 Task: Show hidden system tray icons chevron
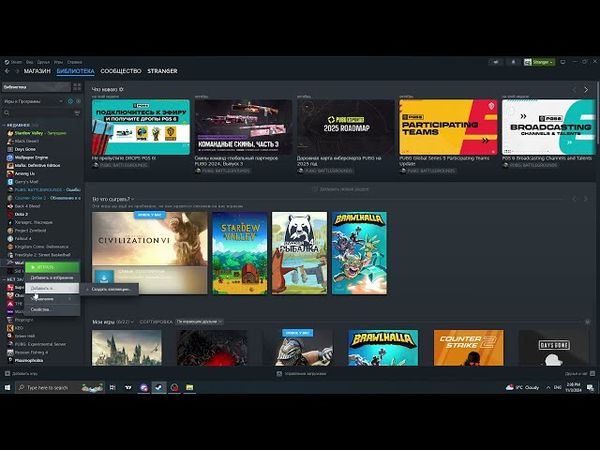(548, 388)
